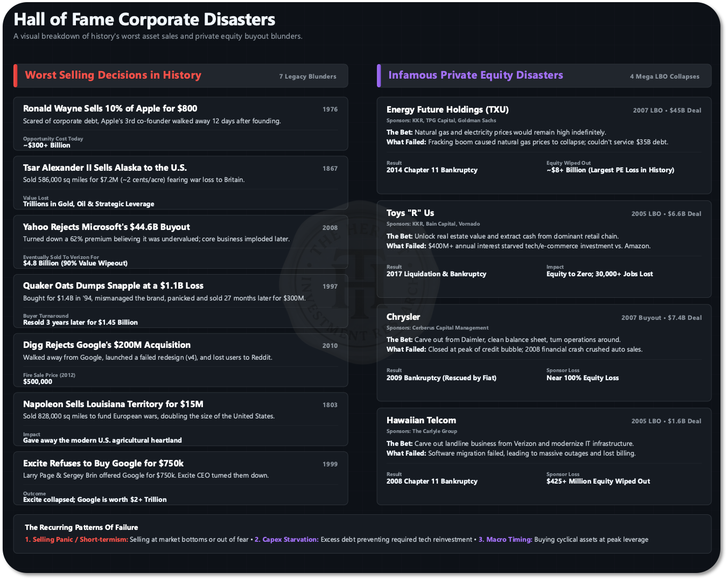Open the 'Napoleon Sells Louisiana Territory for $15M' title
Viewport: 728px width, 580px height.
113,404
